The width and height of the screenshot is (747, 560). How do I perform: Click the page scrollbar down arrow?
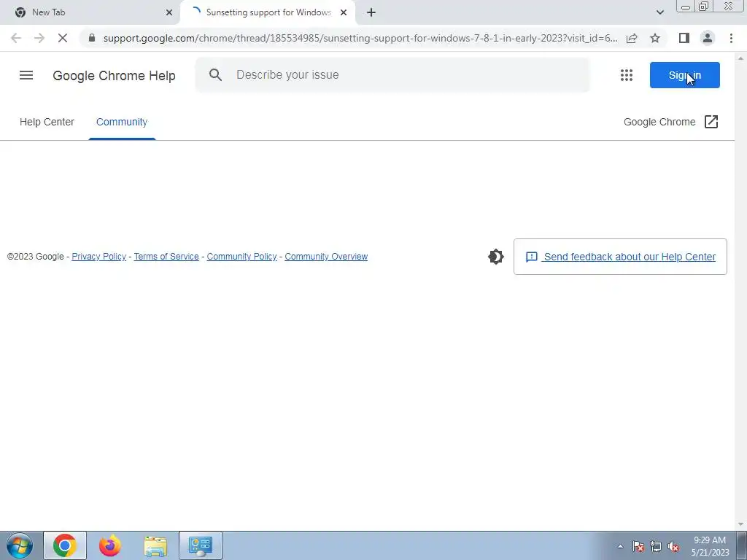[x=741, y=524]
